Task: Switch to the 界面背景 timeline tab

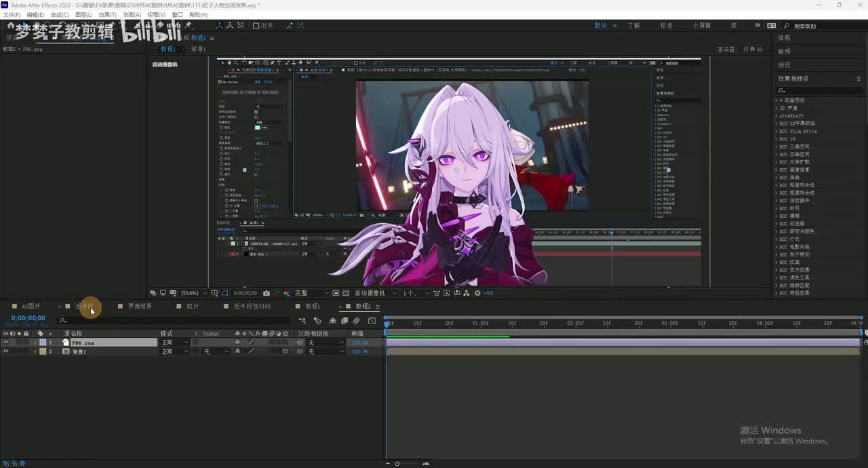Action: (x=140, y=307)
